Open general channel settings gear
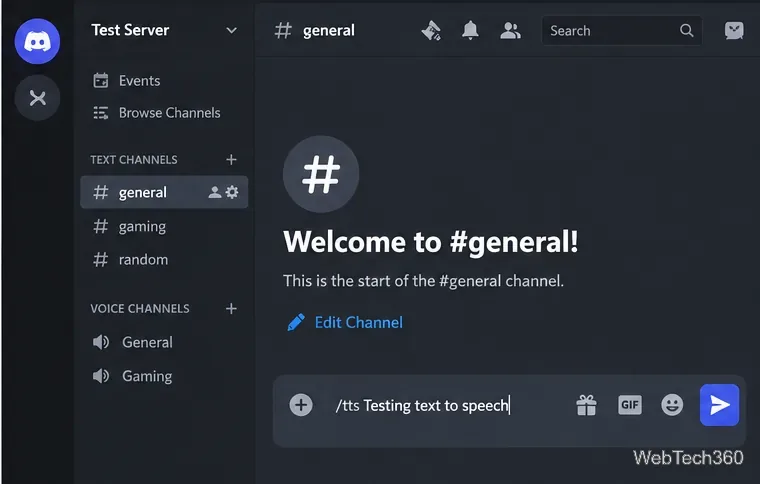The width and height of the screenshot is (760, 484). (232, 192)
